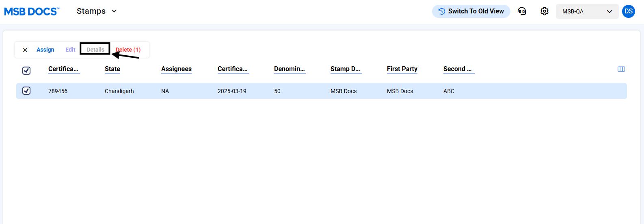The height and width of the screenshot is (224, 644).
Task: Open Details for selected stamp
Action: tap(95, 50)
